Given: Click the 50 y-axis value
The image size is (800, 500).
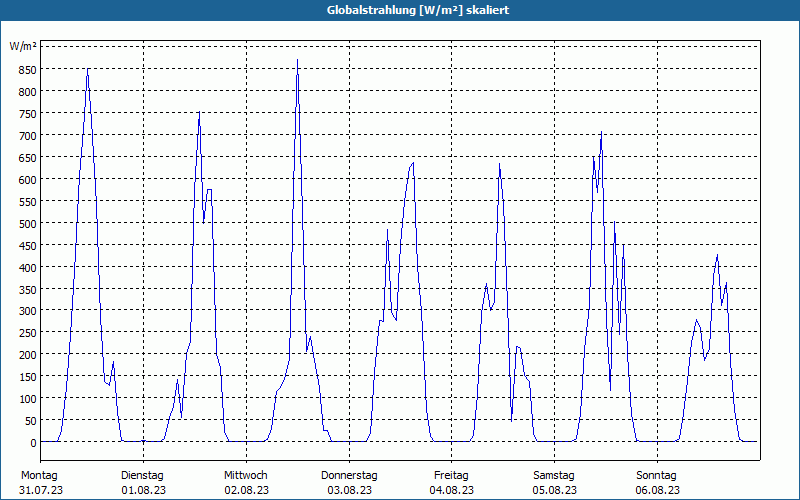Looking at the screenshot, I should (x=30, y=421).
